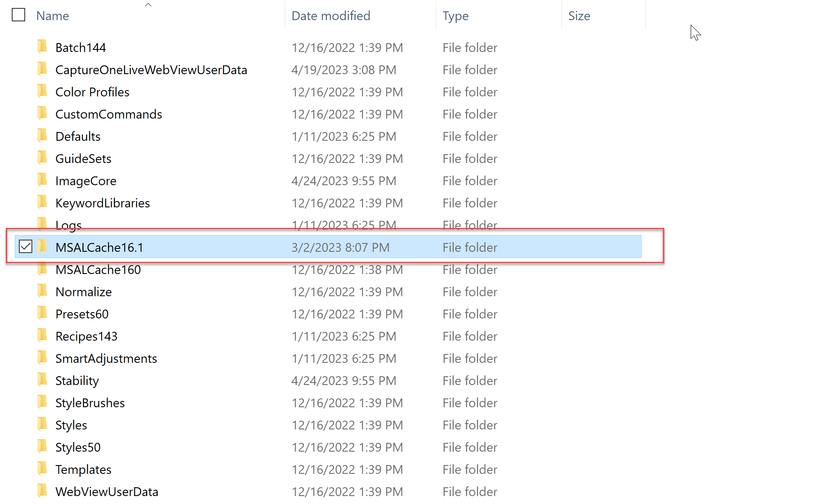832x504 pixels.
Task: Click the ImageCore folder icon
Action: pyautogui.click(x=42, y=180)
